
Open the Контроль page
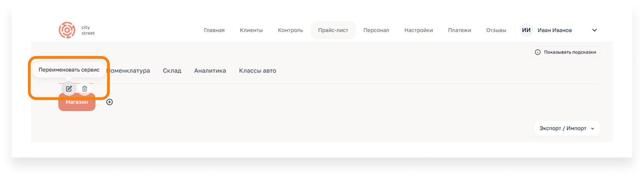click(290, 30)
